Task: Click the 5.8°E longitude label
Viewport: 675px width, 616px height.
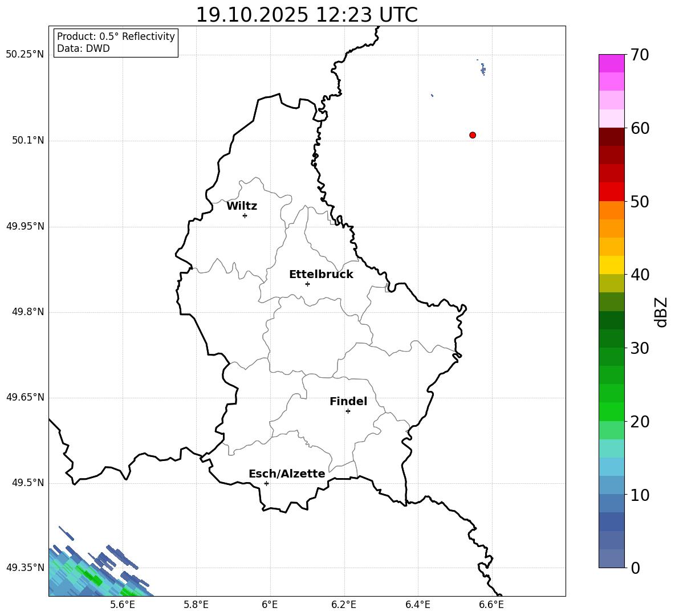Action: click(196, 605)
